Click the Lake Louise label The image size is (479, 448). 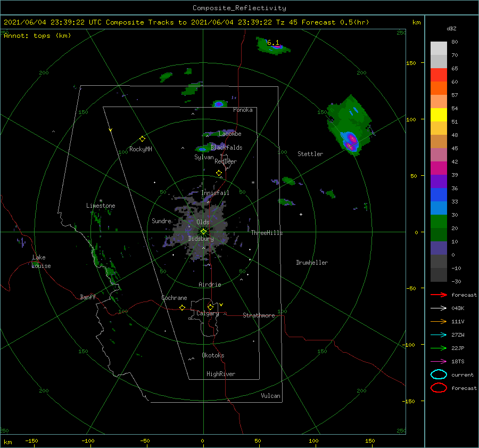pyautogui.click(x=41, y=262)
